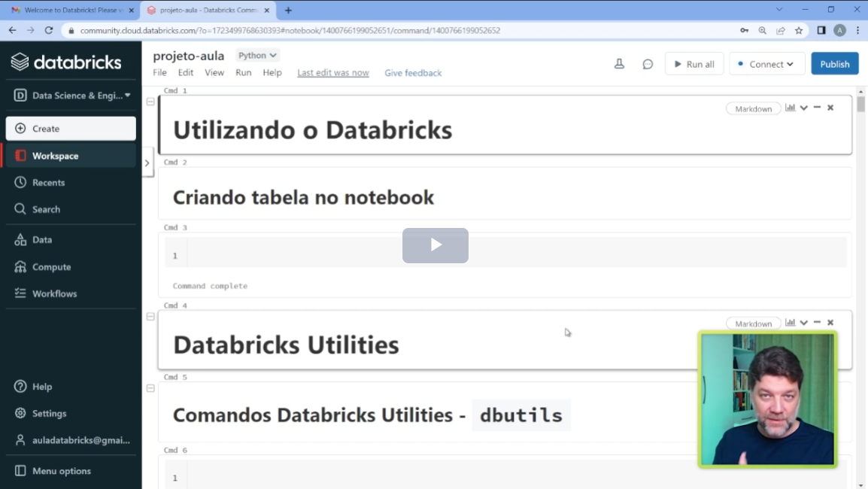
Task: Click the Create button in sidebar
Action: 71,129
